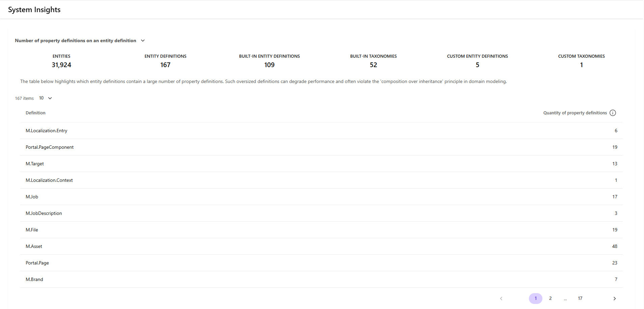Click the Quantity of property definitions header
644x309 pixels.
[x=575, y=113]
